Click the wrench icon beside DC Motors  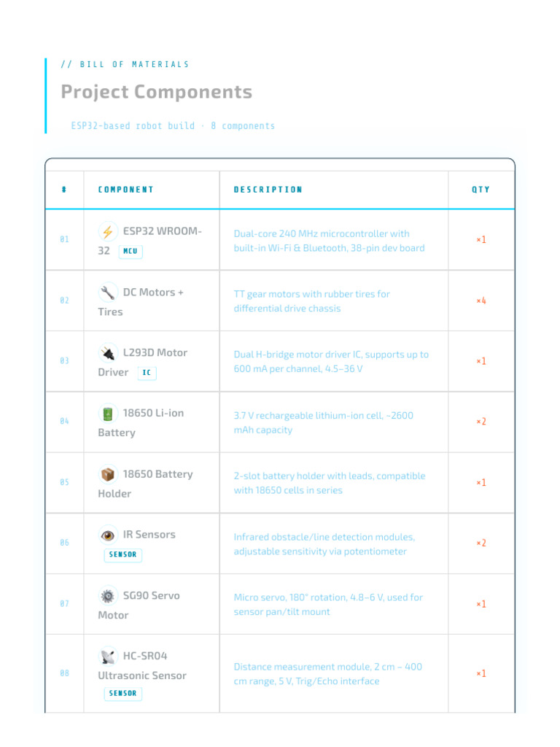pos(108,293)
